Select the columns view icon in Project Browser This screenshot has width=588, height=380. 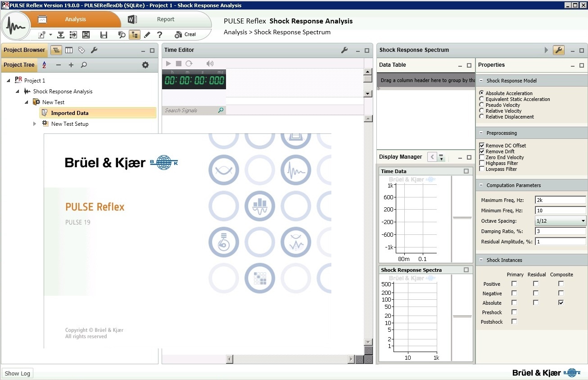click(x=69, y=50)
